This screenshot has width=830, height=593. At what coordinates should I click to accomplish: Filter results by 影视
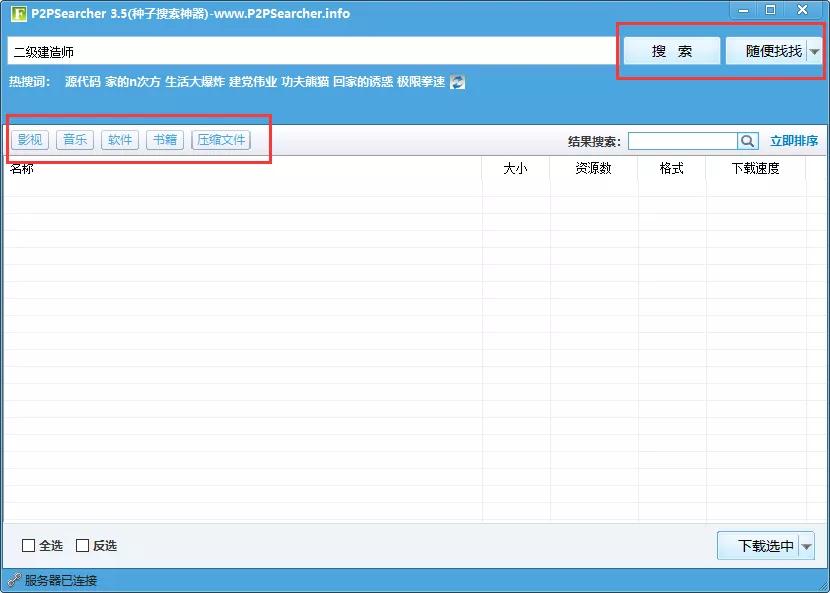point(30,140)
